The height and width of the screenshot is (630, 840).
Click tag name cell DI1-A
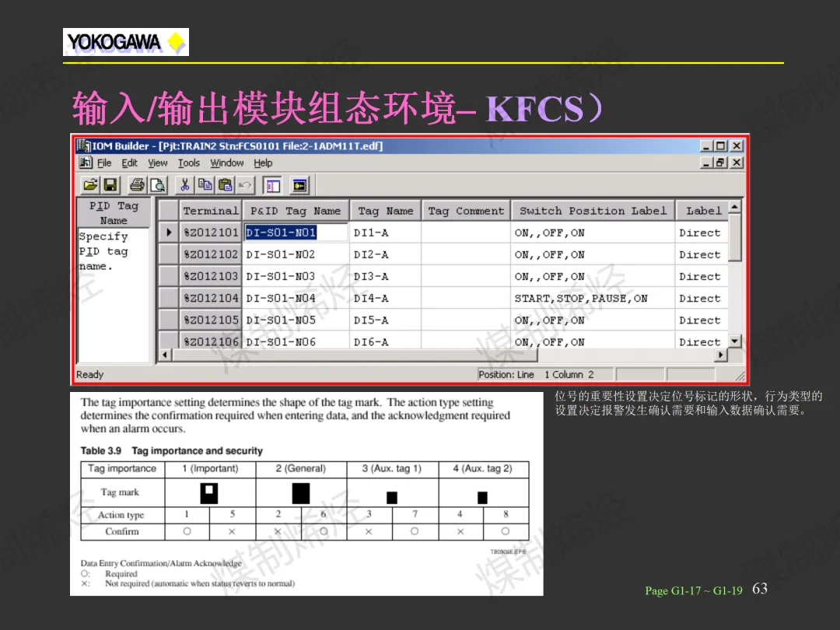[x=386, y=233]
